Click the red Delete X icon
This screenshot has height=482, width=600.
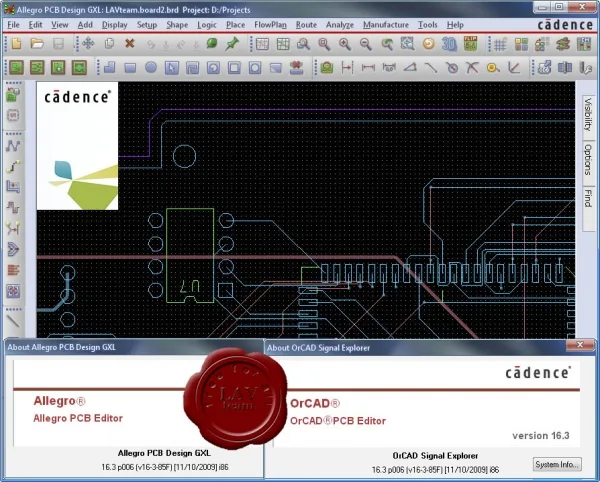pyautogui.click(x=130, y=43)
